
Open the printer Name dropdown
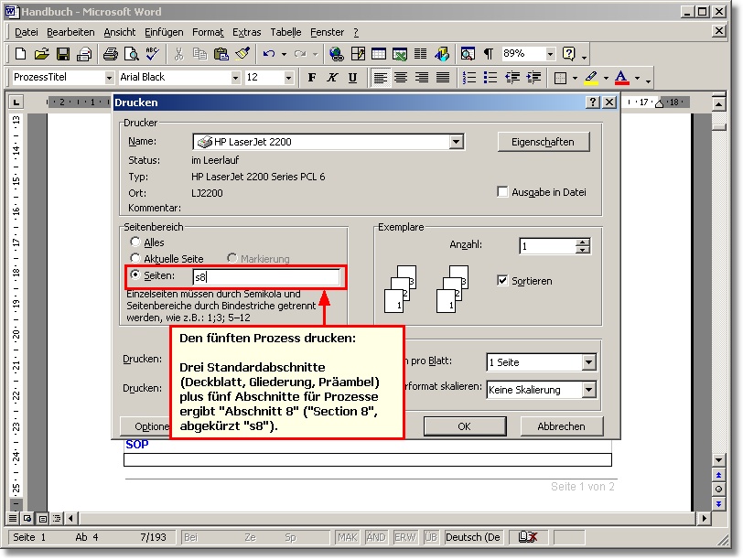457,142
